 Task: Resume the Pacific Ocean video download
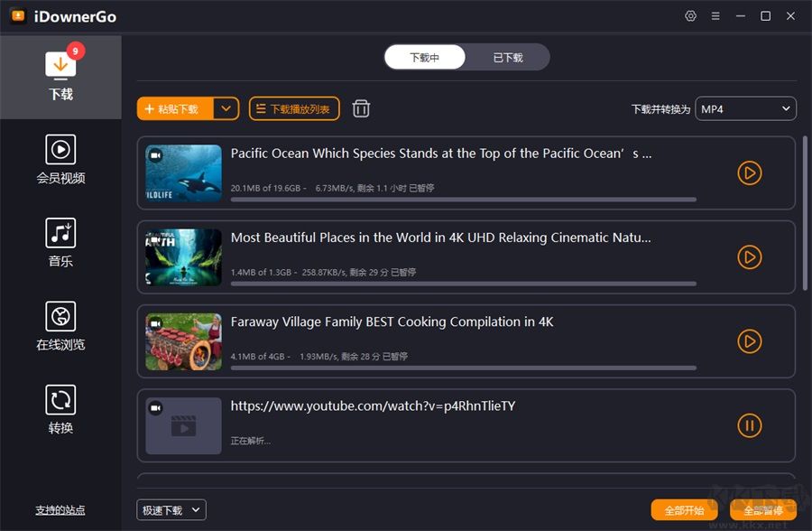pos(750,173)
